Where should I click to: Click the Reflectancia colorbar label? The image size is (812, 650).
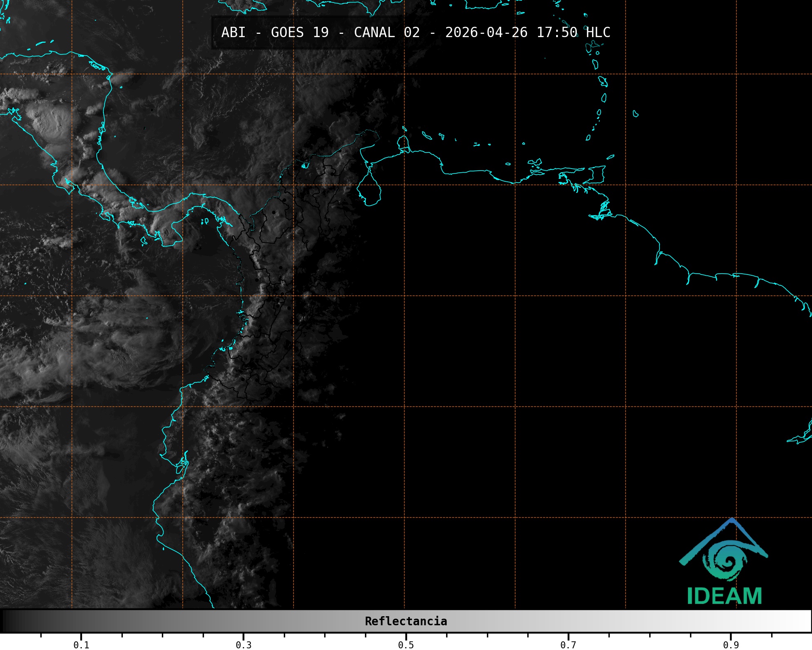click(x=406, y=621)
